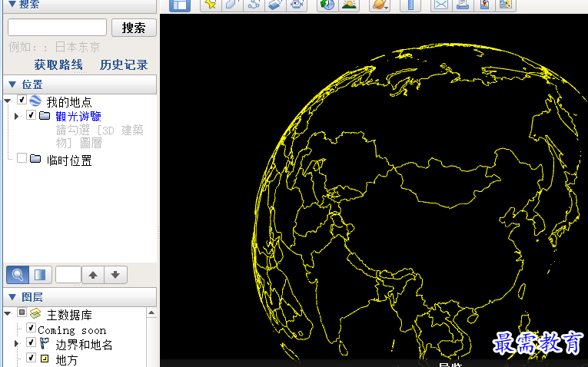The height and width of the screenshot is (367, 588).
Task: Move item down with the down arrow button
Action: [115, 275]
